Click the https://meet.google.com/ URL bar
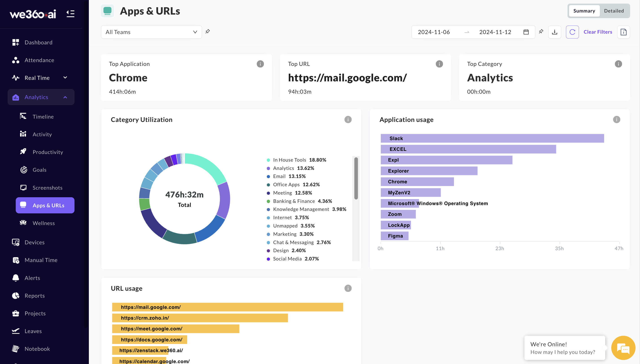 click(x=175, y=329)
